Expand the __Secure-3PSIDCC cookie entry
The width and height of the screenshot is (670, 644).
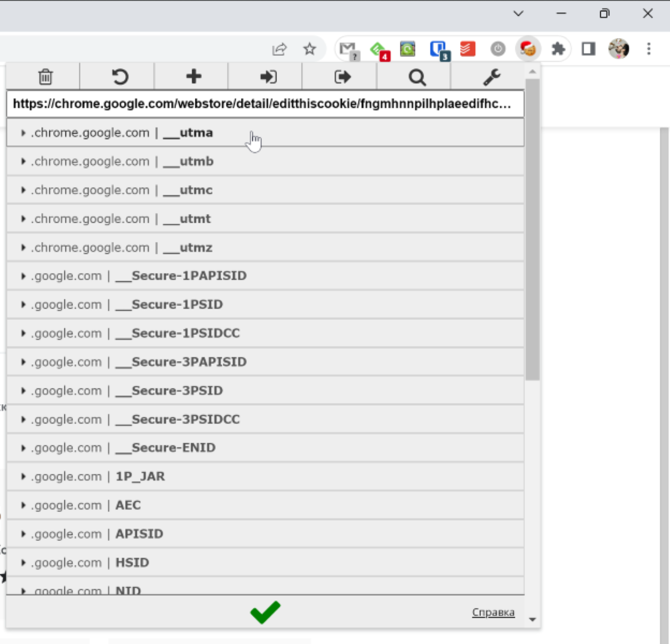(265, 419)
